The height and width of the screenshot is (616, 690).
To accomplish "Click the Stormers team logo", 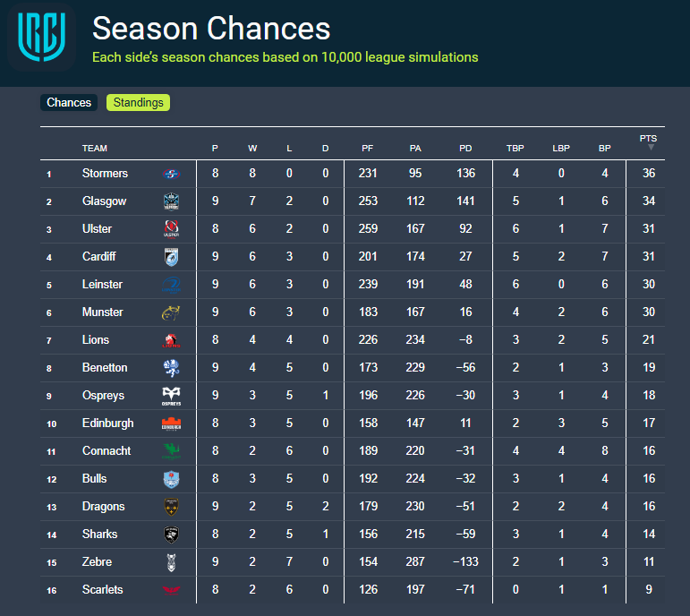I will [172, 174].
